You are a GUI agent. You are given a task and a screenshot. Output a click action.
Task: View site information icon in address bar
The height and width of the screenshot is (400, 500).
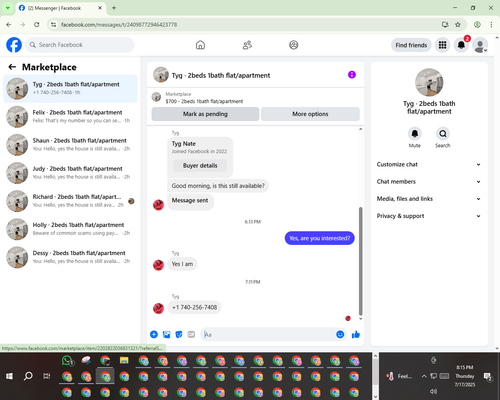click(x=53, y=25)
